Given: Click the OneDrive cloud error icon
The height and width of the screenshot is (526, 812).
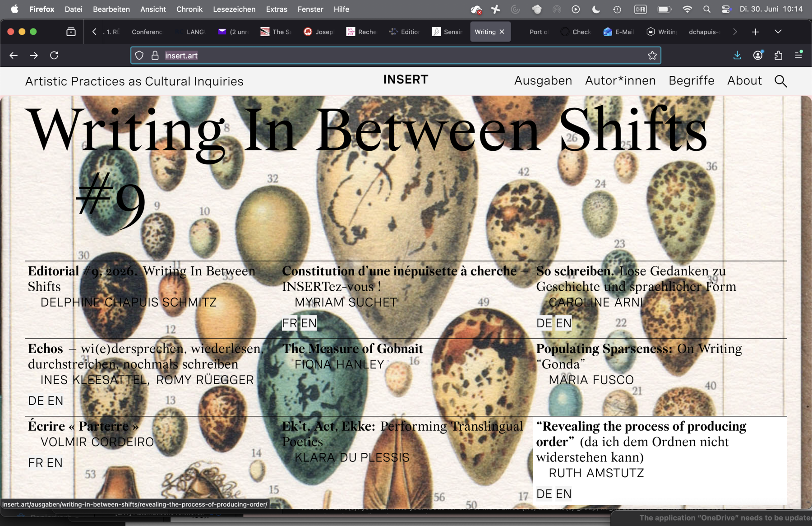Looking at the screenshot, I should (476, 9).
